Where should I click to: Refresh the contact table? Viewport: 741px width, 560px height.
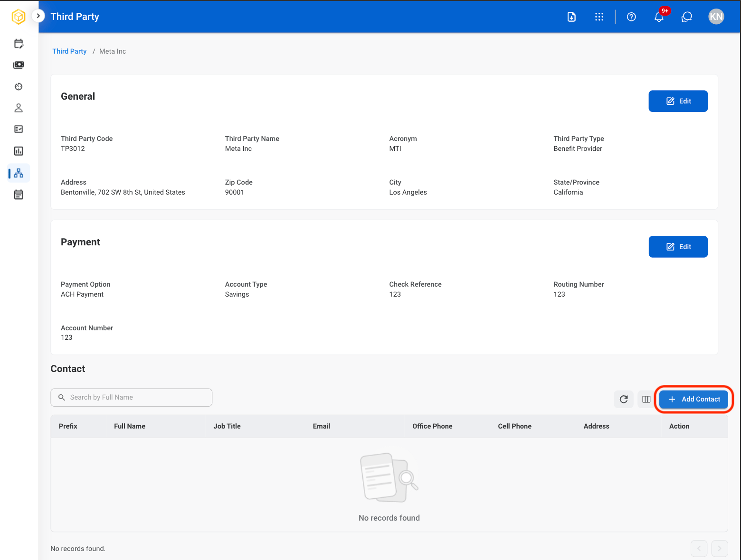(x=624, y=399)
